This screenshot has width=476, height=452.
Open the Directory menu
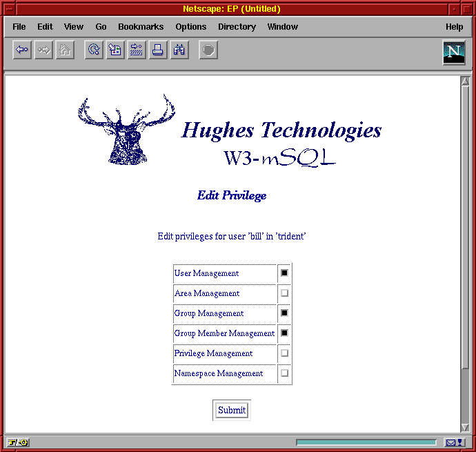[x=237, y=27]
